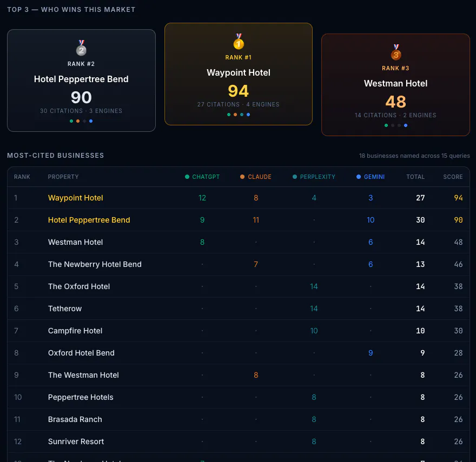
Task: Click the large 94 score on Waypoint card
Action: pyautogui.click(x=239, y=91)
